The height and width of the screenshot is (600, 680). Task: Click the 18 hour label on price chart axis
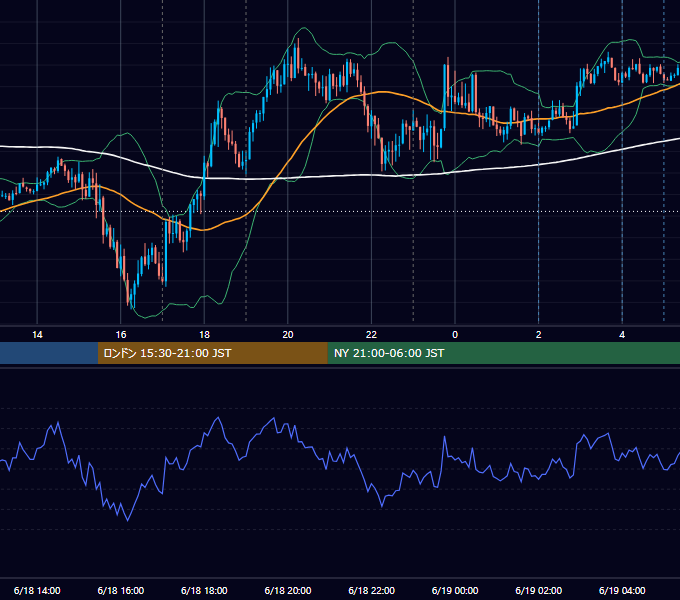[204, 335]
